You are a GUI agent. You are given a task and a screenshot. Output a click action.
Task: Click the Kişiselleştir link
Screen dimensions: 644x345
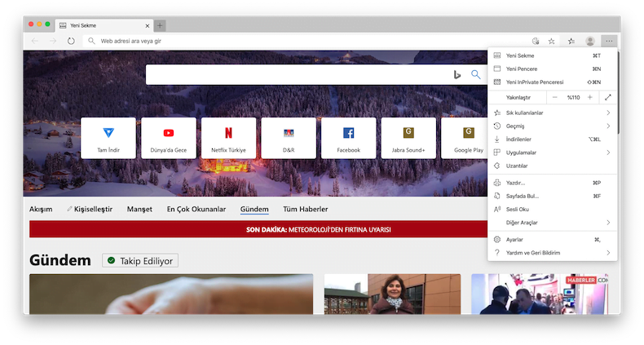click(93, 210)
